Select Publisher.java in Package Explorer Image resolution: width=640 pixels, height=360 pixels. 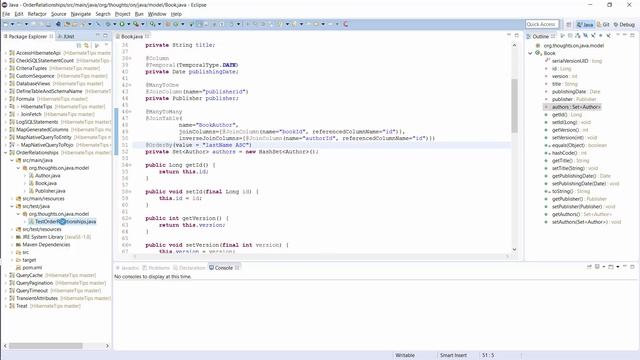50,191
